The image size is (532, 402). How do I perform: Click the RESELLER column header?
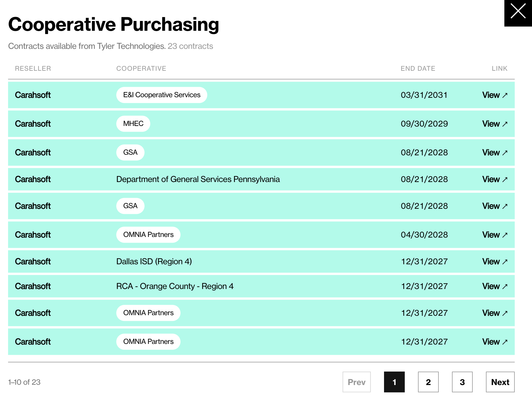33,68
